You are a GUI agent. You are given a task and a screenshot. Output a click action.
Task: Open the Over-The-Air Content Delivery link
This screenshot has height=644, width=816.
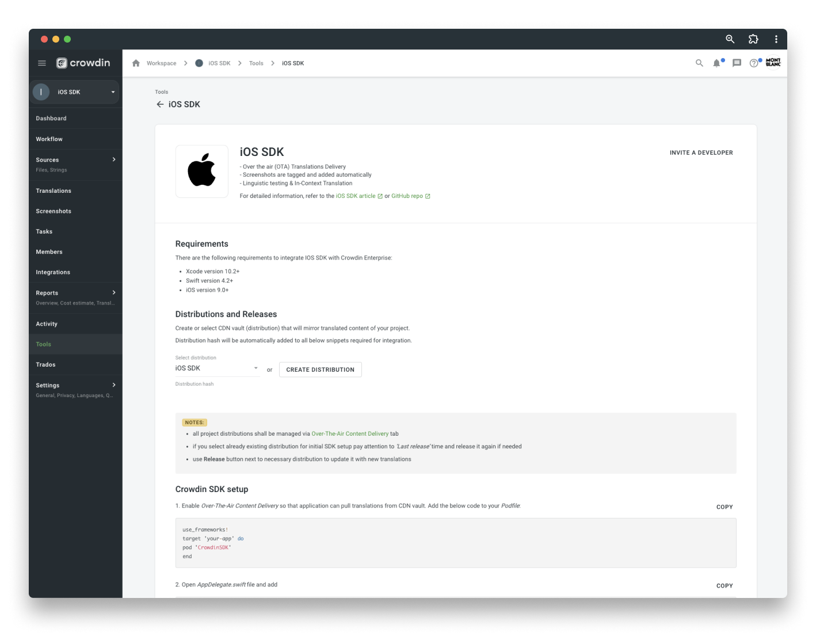350,434
